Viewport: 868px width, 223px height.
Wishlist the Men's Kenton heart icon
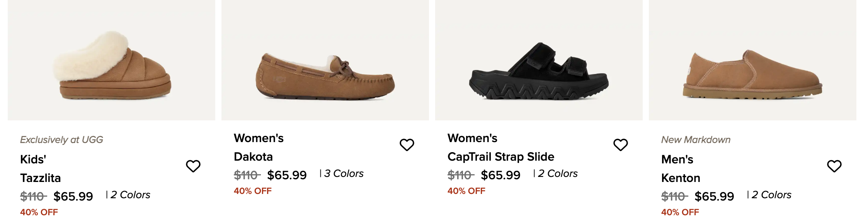tap(834, 166)
